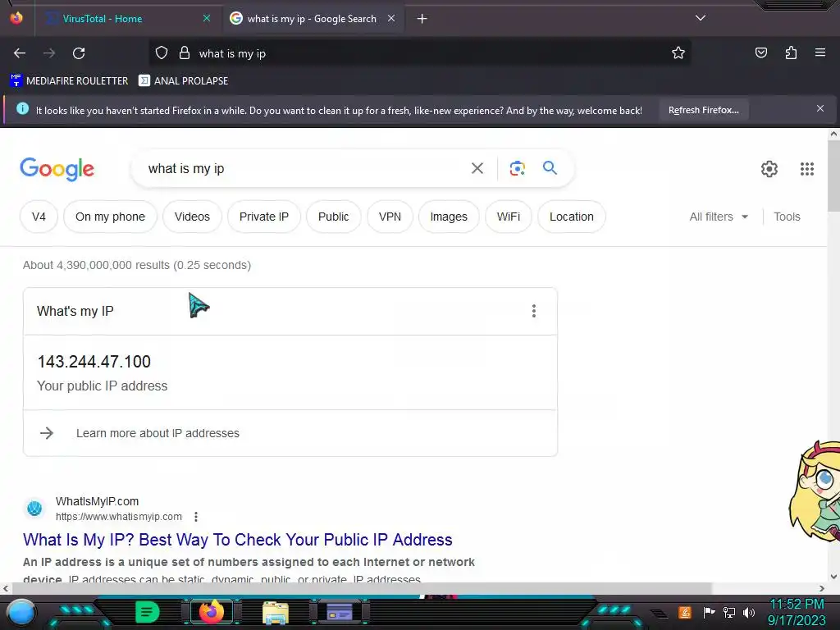Open the tracking protection shield icon
Viewport: 840px width, 630px height.
[162, 53]
